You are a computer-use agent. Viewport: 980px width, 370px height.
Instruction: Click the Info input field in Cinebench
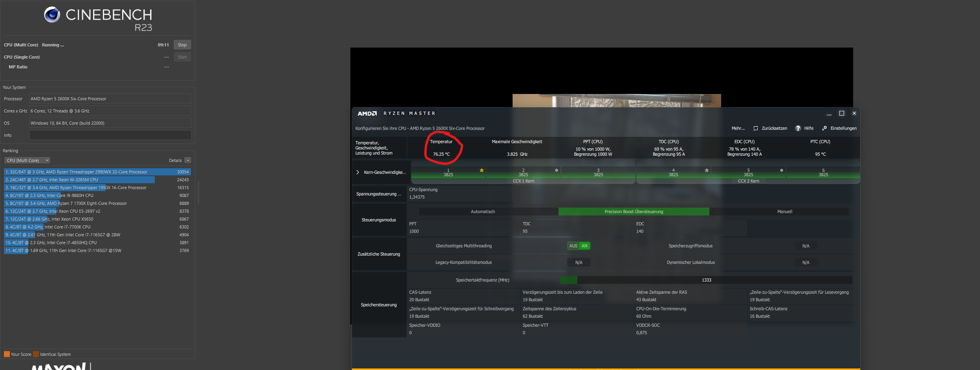pos(110,135)
